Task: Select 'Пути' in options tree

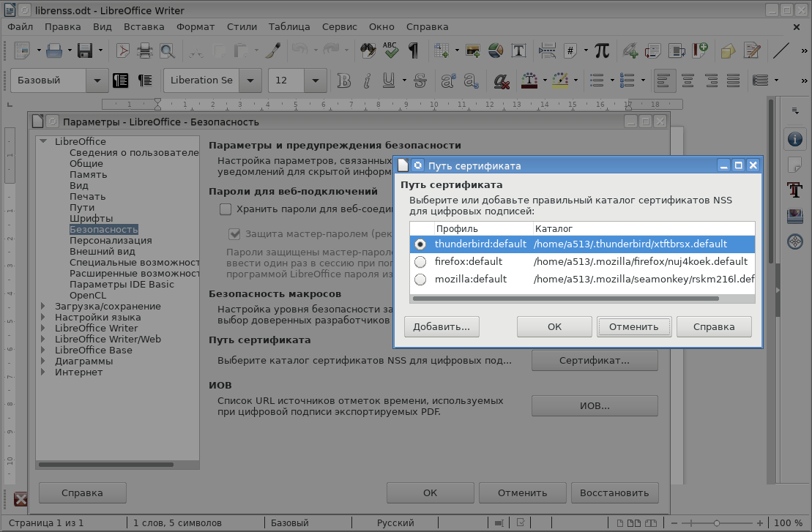Action: point(82,208)
